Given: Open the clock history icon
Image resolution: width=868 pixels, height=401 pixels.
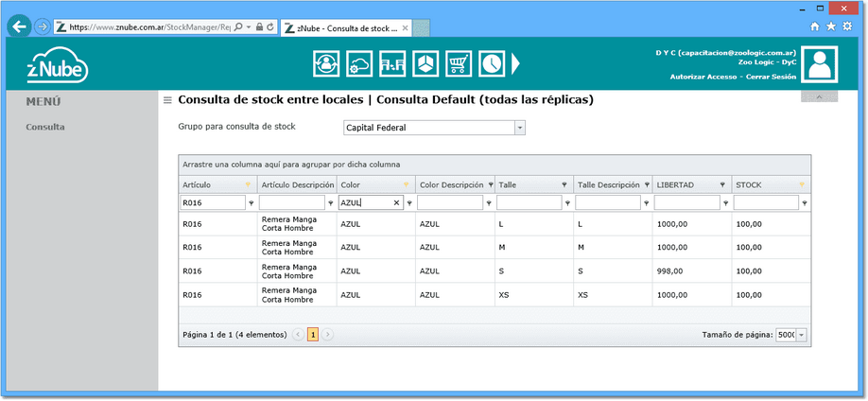Looking at the screenshot, I should click(492, 63).
